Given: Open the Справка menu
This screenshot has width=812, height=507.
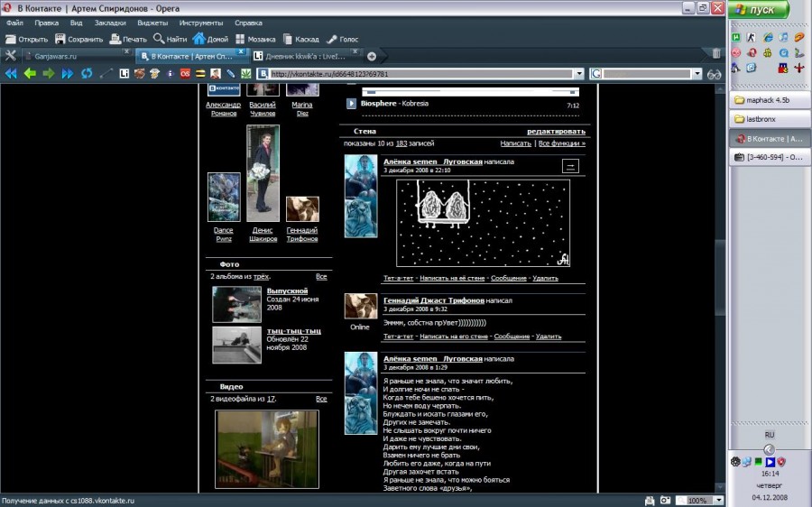Looking at the screenshot, I should [248, 23].
